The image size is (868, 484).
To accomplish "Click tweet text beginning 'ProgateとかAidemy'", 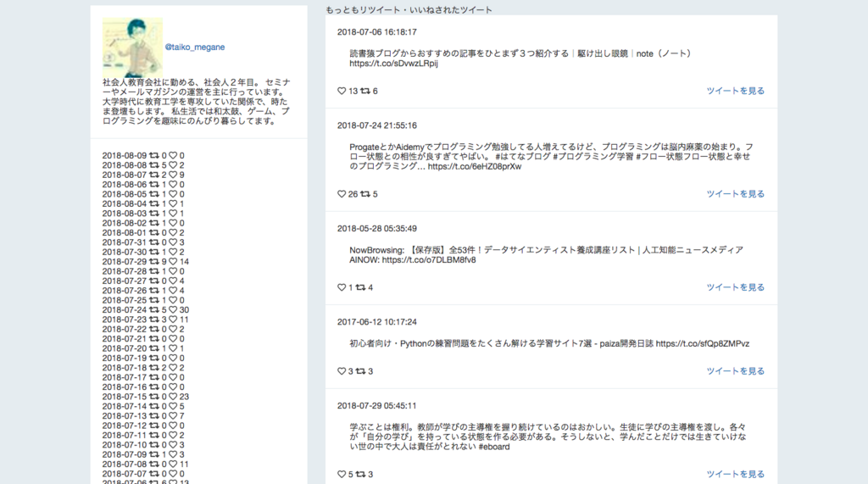I will [551, 157].
